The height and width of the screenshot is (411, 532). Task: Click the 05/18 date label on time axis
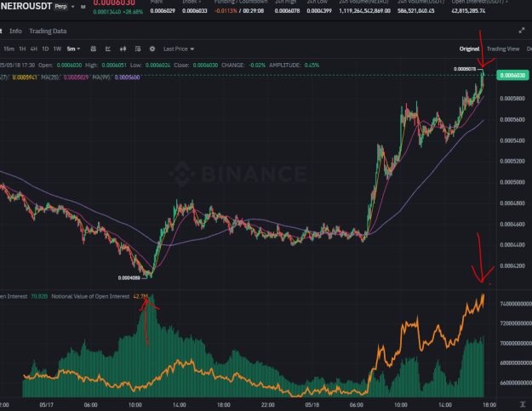click(312, 405)
